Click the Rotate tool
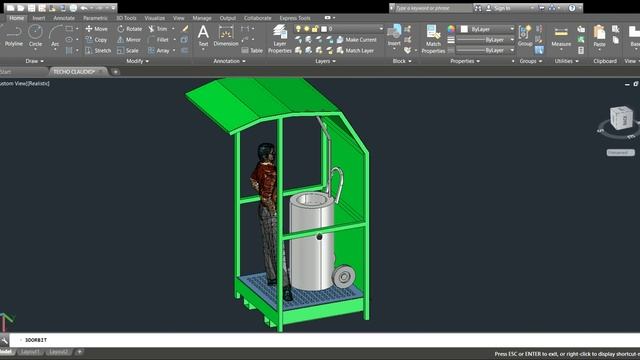 point(129,29)
